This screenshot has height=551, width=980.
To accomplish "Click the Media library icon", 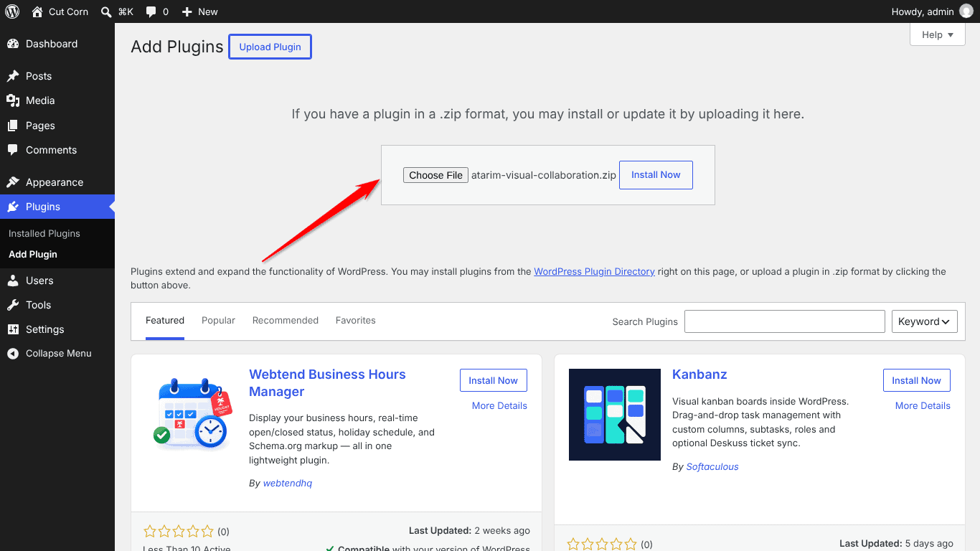I will [x=13, y=100].
